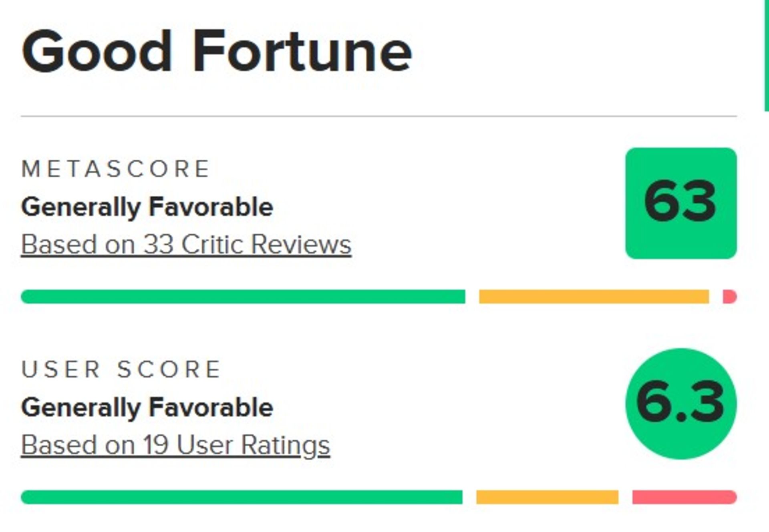
Task: Click the round 6.3 user score badge
Action: (x=680, y=403)
